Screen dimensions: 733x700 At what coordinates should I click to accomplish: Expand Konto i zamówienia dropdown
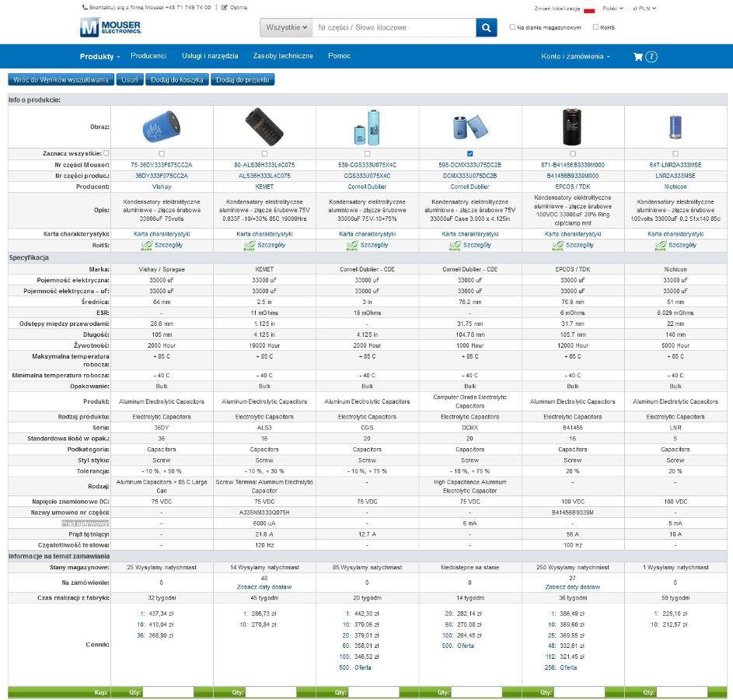[575, 57]
